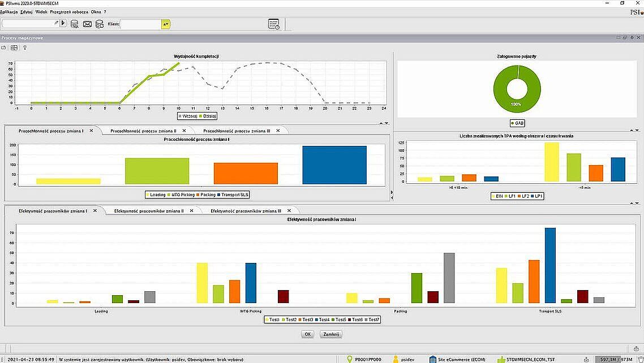This screenshot has height=363, width=644.
Task: Click the Zamknij button
Action: click(x=331, y=334)
